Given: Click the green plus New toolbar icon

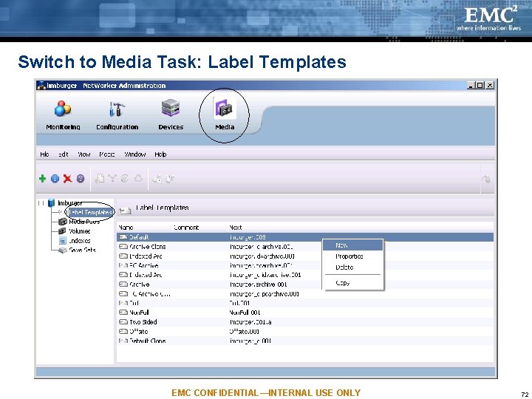Looking at the screenshot, I should 42,179.
